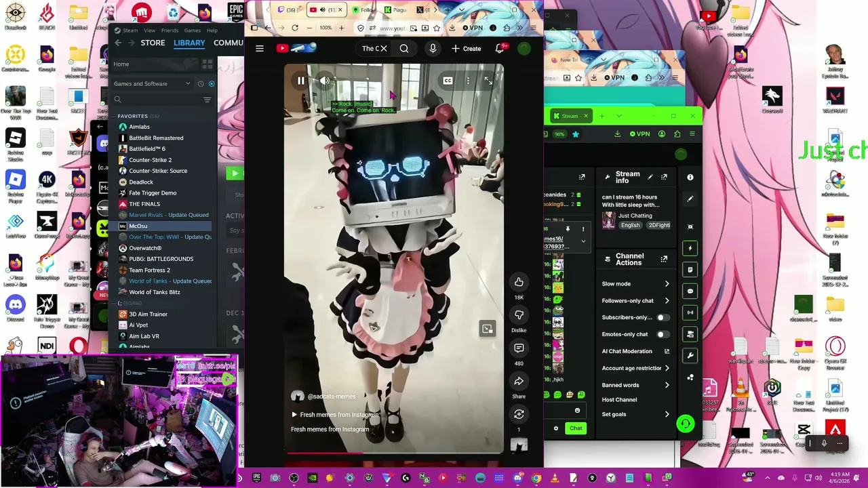
Task: Switch to the X browser tab
Action: [425, 9]
